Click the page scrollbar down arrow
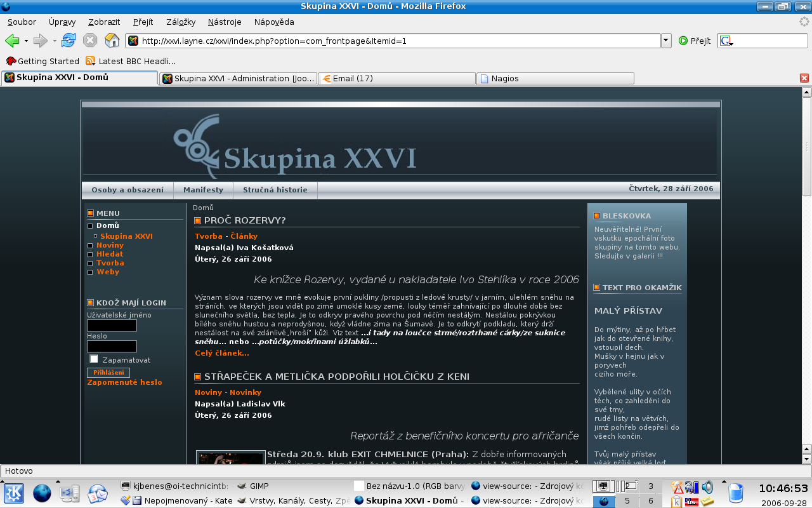Viewport: 812px width, 508px height. tap(806, 459)
